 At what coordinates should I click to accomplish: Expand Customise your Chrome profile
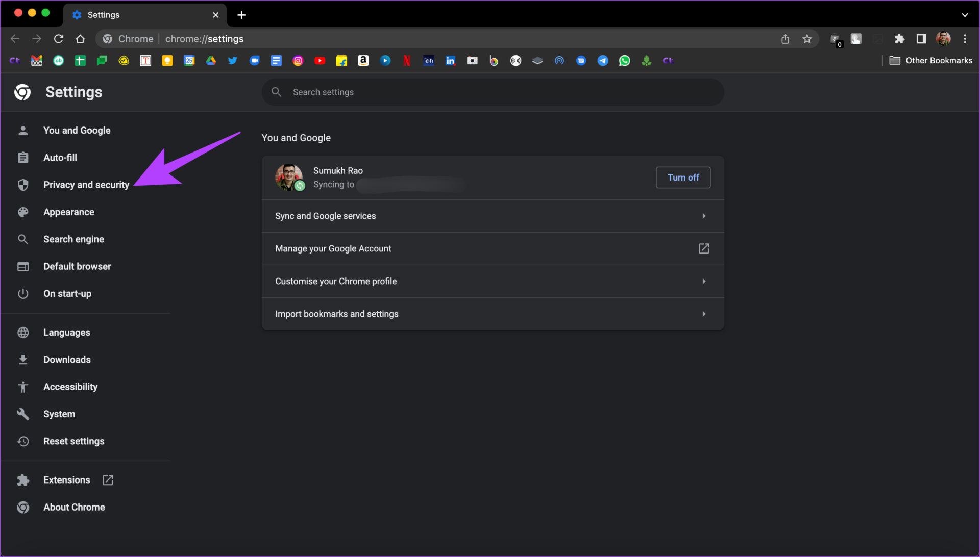click(x=492, y=281)
